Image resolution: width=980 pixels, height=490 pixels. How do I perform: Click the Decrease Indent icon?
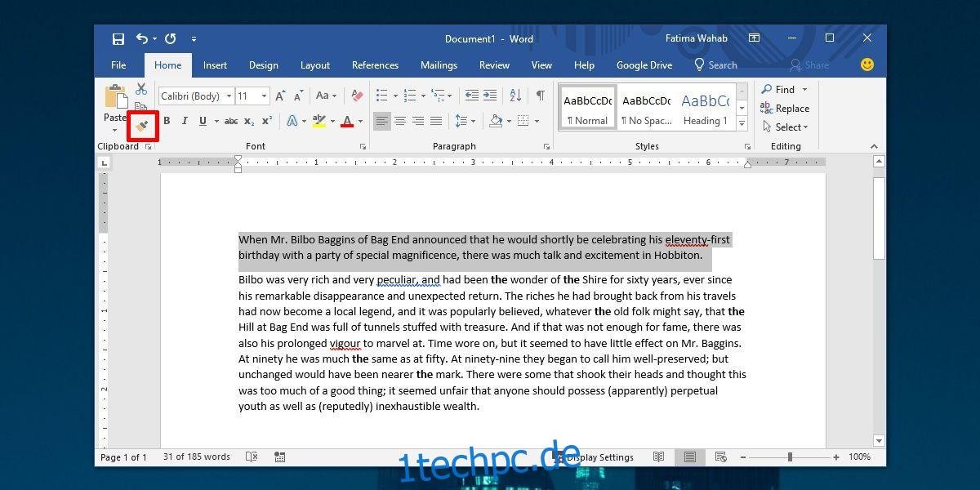click(x=472, y=96)
